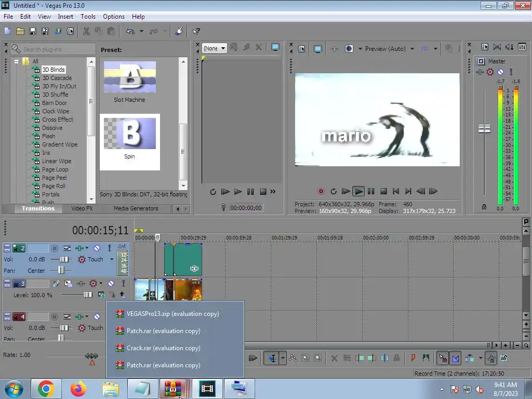Click Dim Output icon in mixer toolbar
532x399 pixels.
tap(510, 47)
